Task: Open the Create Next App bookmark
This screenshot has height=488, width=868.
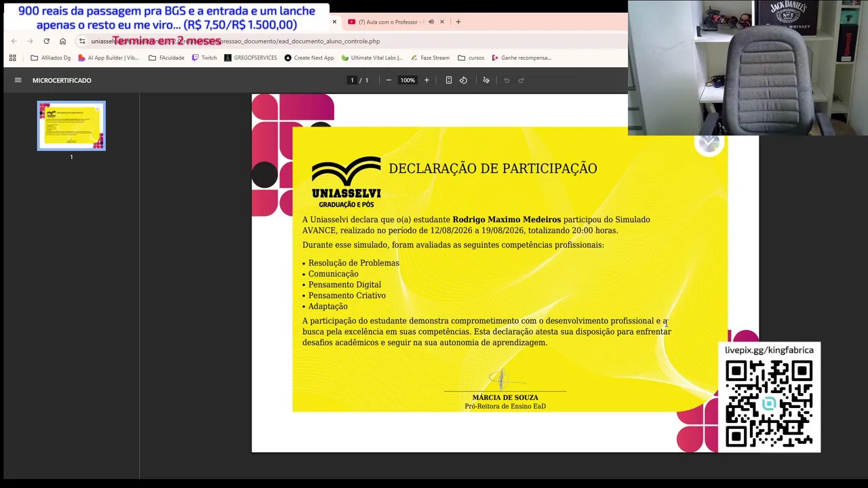Action: point(309,58)
